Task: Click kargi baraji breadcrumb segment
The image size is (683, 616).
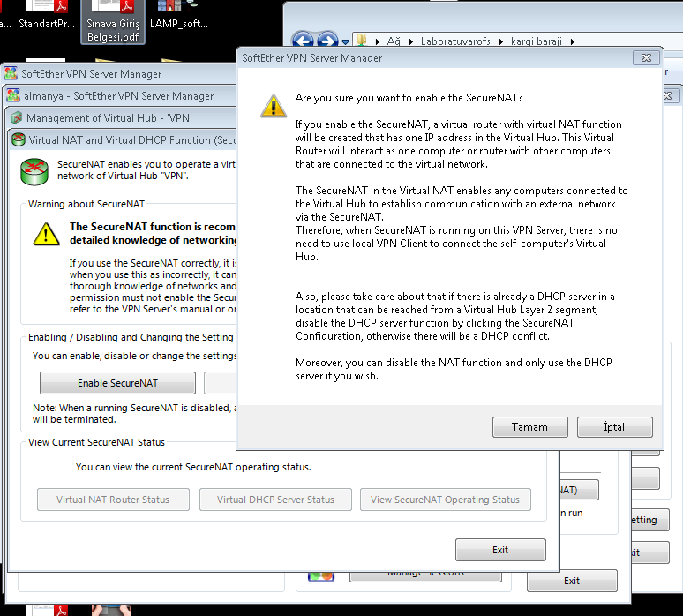Action: point(537,41)
